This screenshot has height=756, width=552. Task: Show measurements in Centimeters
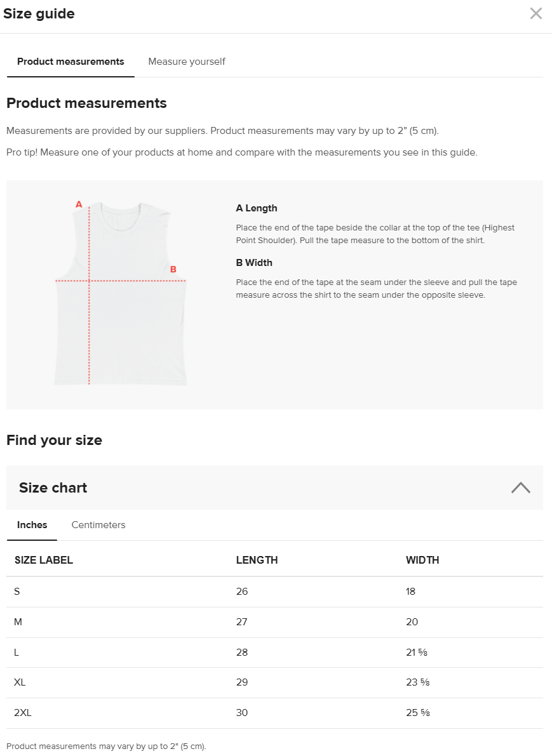click(98, 525)
